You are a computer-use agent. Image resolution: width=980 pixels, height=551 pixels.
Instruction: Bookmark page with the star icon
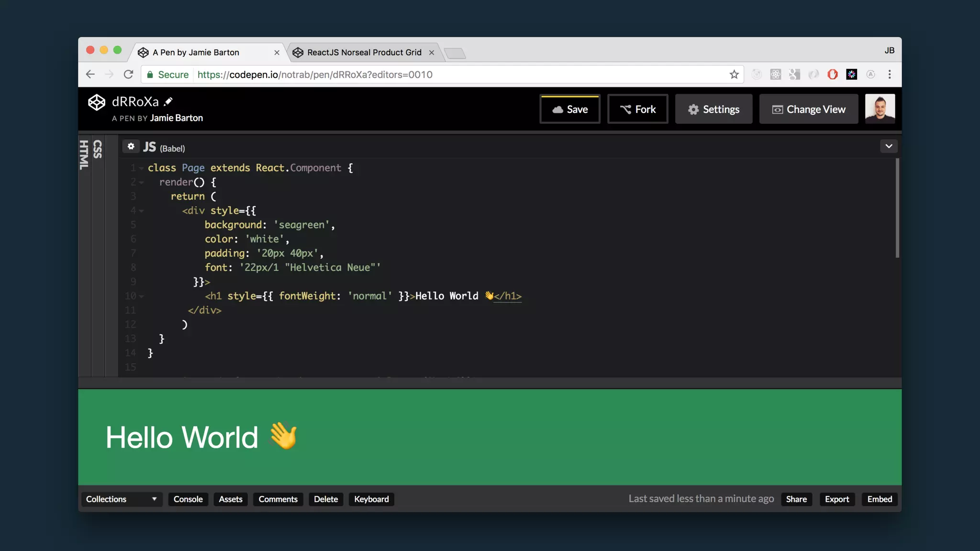pos(734,75)
